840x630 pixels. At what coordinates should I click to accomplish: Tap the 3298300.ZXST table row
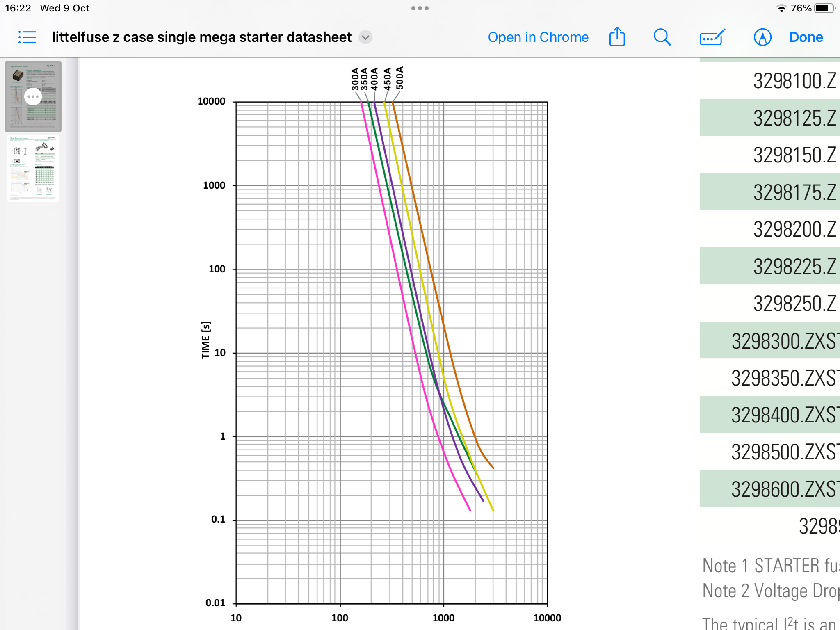tap(783, 341)
